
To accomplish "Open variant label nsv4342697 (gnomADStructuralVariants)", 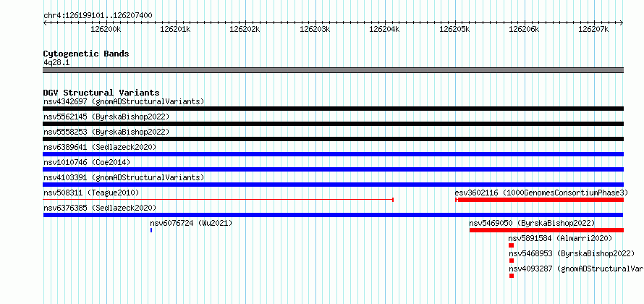I will (124, 101).
